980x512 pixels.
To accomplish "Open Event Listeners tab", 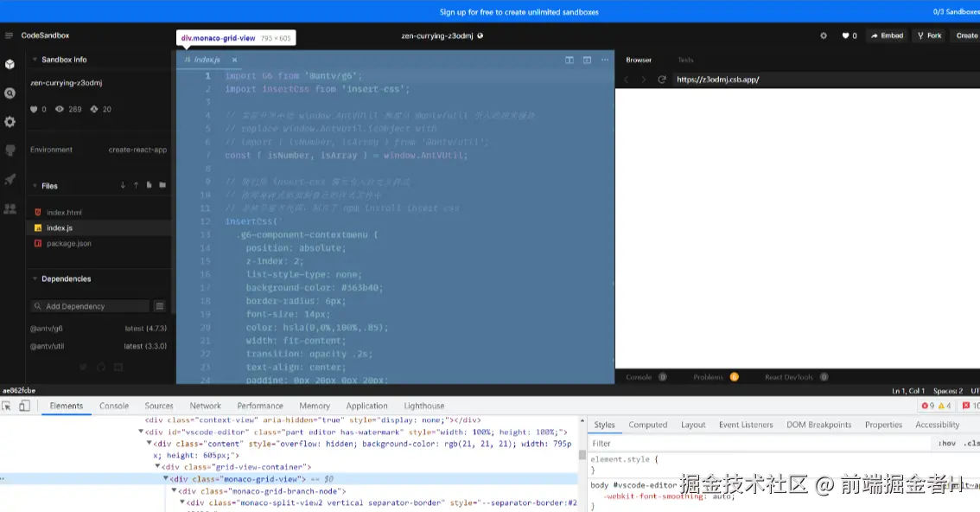I will (x=746, y=425).
